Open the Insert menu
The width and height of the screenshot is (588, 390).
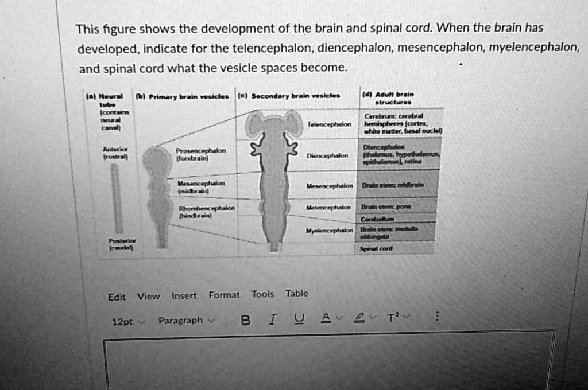pyautogui.click(x=184, y=295)
